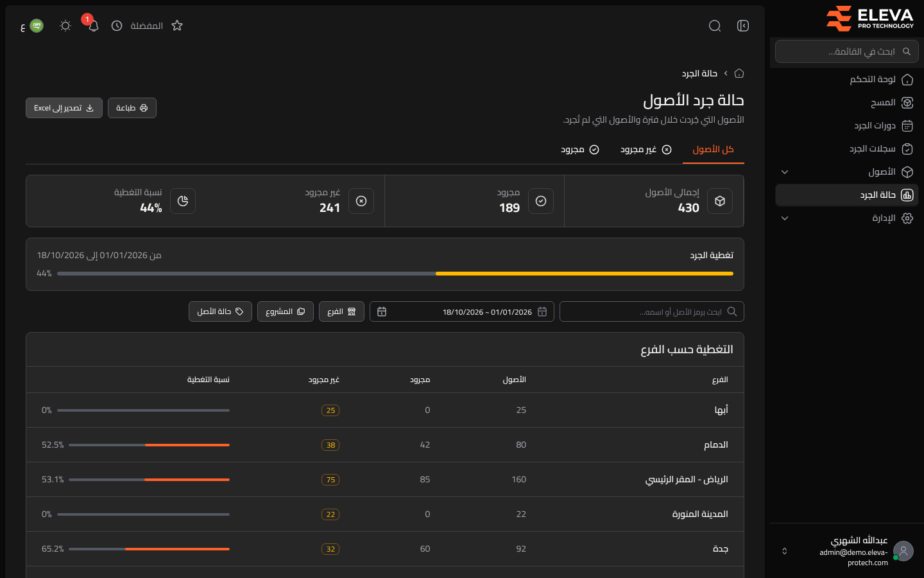924x578 pixels.
Task: Open the حالة الأصل filter dropdown
Action: pyautogui.click(x=220, y=311)
